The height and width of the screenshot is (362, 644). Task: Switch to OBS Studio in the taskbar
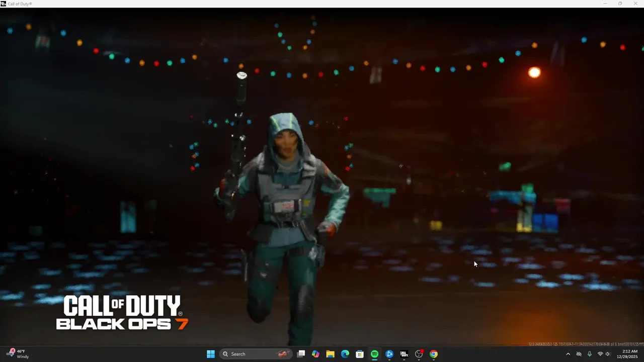(419, 354)
